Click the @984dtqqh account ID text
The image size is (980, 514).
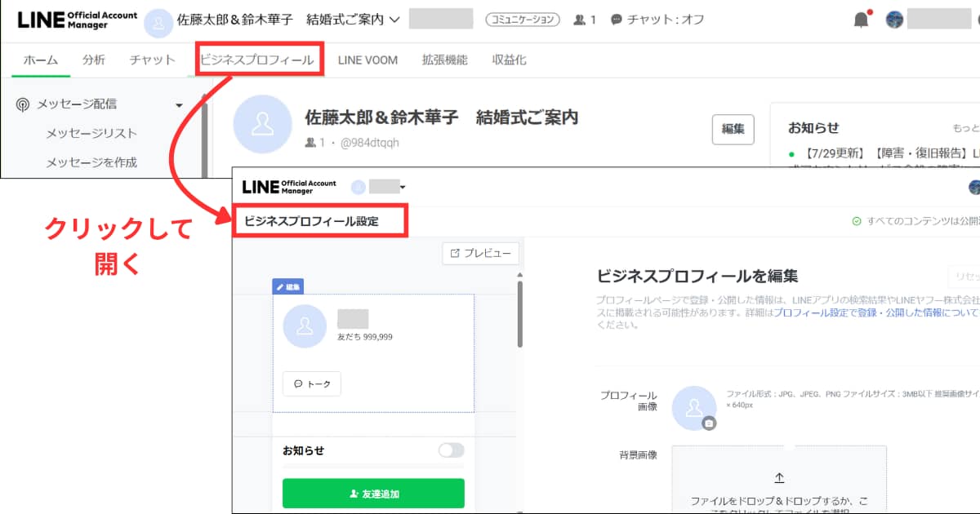(370, 143)
